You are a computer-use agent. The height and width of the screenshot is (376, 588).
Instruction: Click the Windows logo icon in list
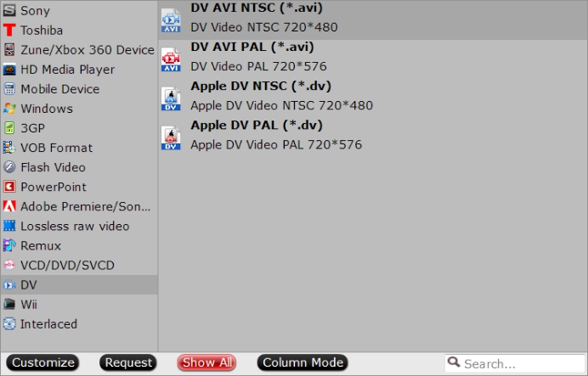click(x=9, y=109)
